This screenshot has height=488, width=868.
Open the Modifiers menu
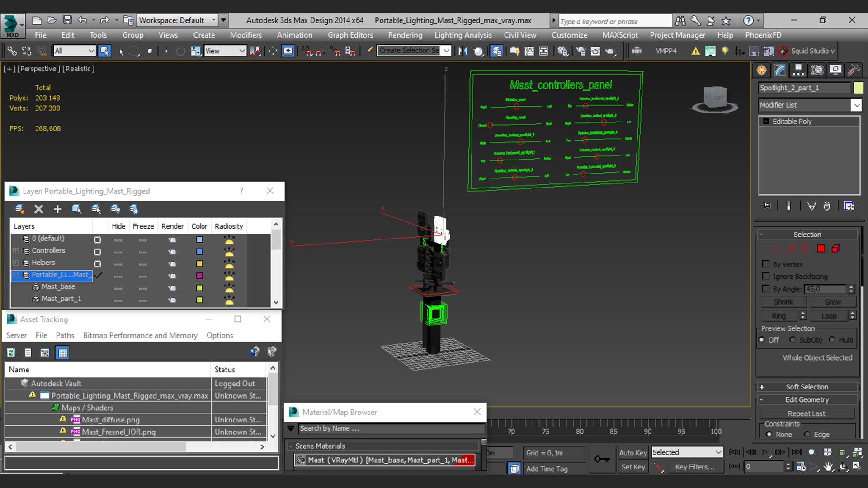(245, 35)
